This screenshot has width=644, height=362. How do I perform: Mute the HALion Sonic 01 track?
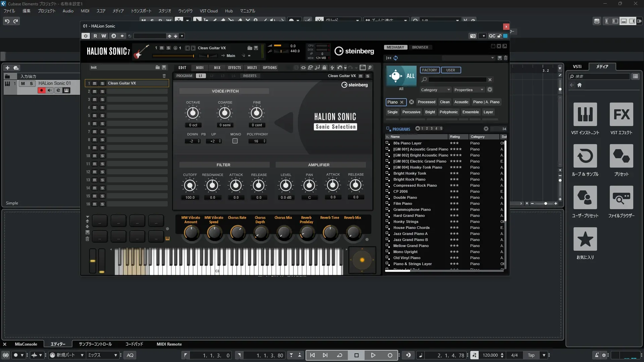23,83
